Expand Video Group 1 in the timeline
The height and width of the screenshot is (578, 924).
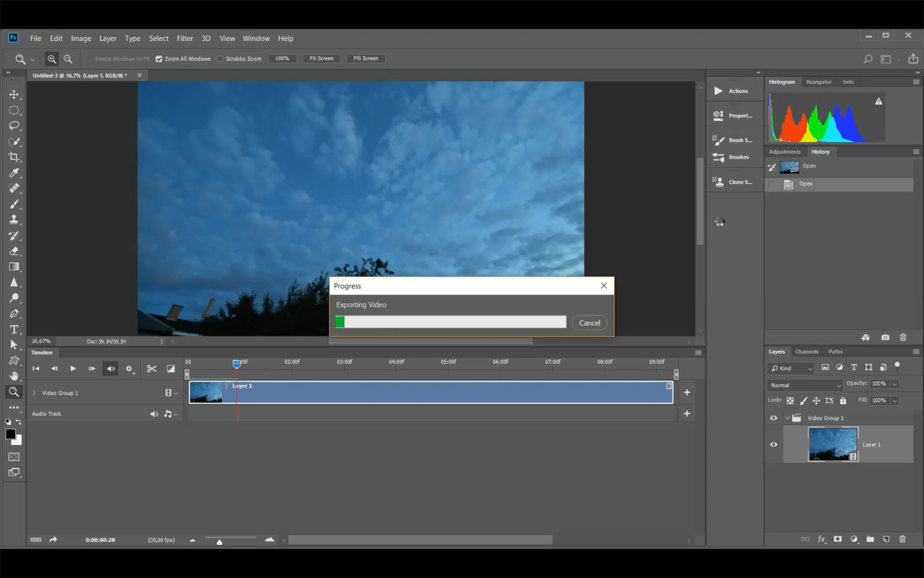click(34, 393)
